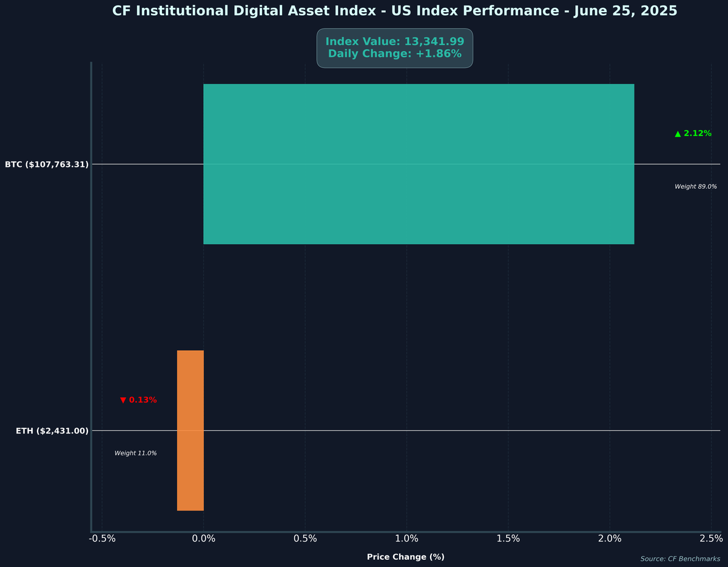Viewport: 728px width, 567px height.
Task: Click the ▼ 0.13% loss label
Action: pyautogui.click(x=138, y=399)
